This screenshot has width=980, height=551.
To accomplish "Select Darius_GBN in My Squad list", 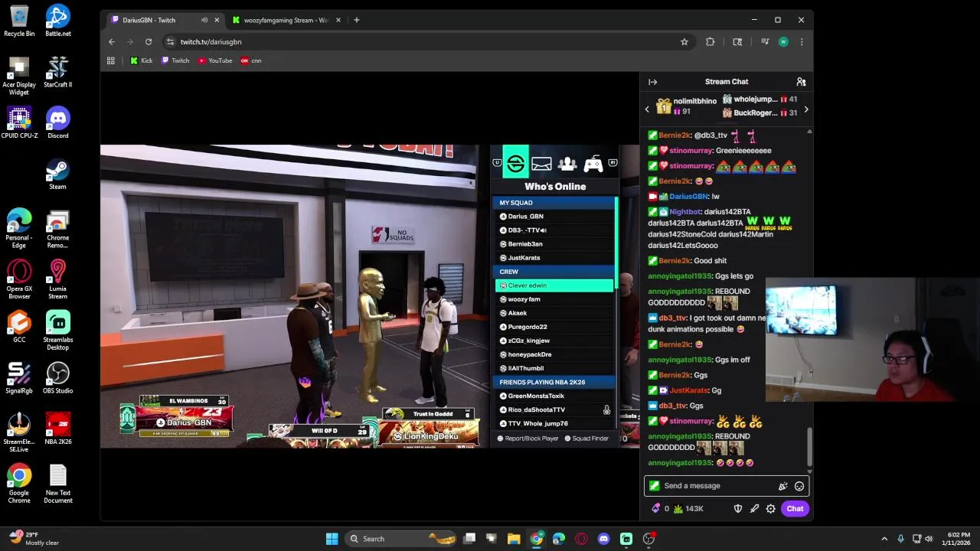I will click(554, 217).
